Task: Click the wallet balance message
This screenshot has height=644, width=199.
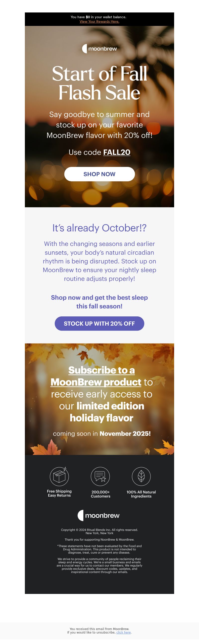Action: 98,17
